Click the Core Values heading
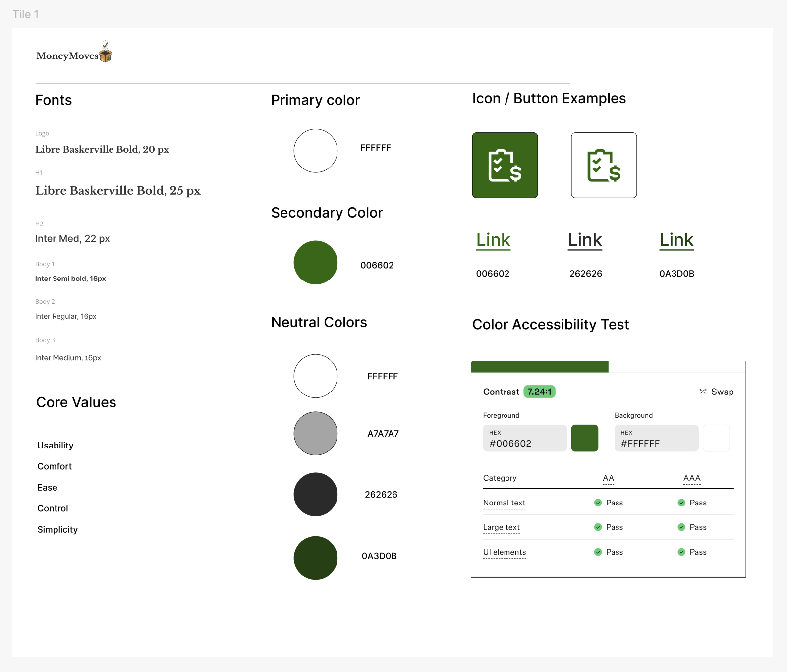Screen dimensions: 787x672 (x=76, y=402)
